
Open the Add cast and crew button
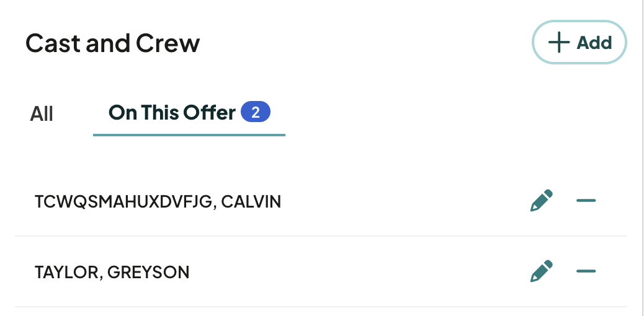(x=579, y=42)
